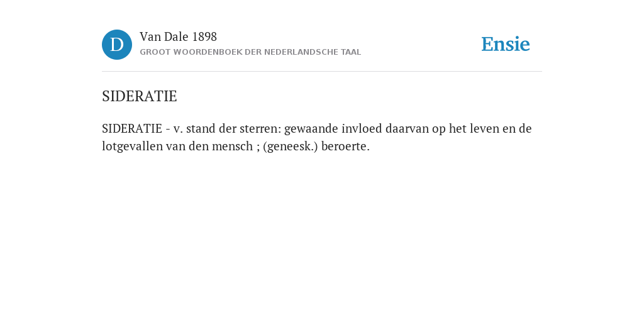Viewport: 644px width, 322px height.
Task: Click the bold SIDERATIE word starting the definition
Action: click(x=132, y=128)
